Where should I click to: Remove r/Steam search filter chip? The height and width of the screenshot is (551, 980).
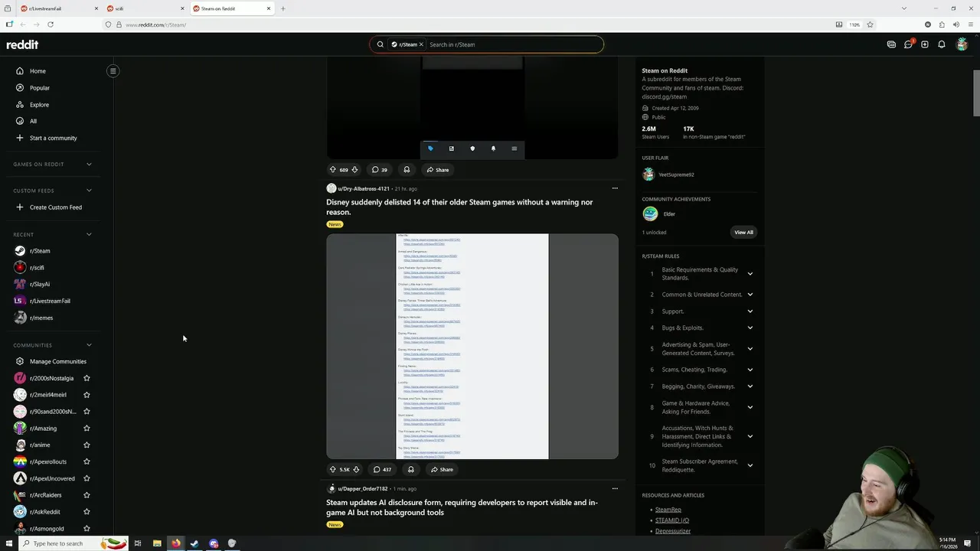click(x=420, y=44)
